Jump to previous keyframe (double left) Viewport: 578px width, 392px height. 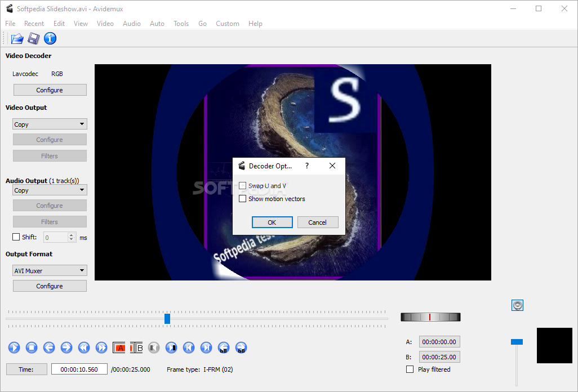point(84,348)
